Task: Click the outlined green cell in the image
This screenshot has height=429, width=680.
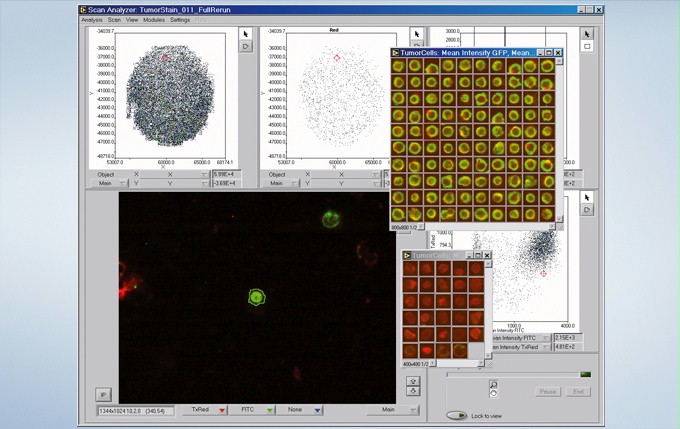Action: pos(256,297)
